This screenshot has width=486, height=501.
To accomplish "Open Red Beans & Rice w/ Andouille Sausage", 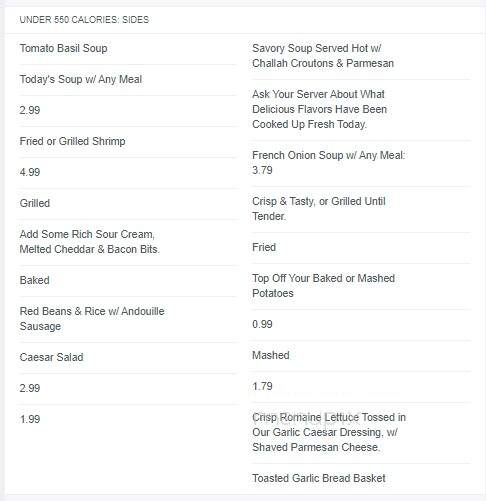I will pyautogui.click(x=92, y=319).
